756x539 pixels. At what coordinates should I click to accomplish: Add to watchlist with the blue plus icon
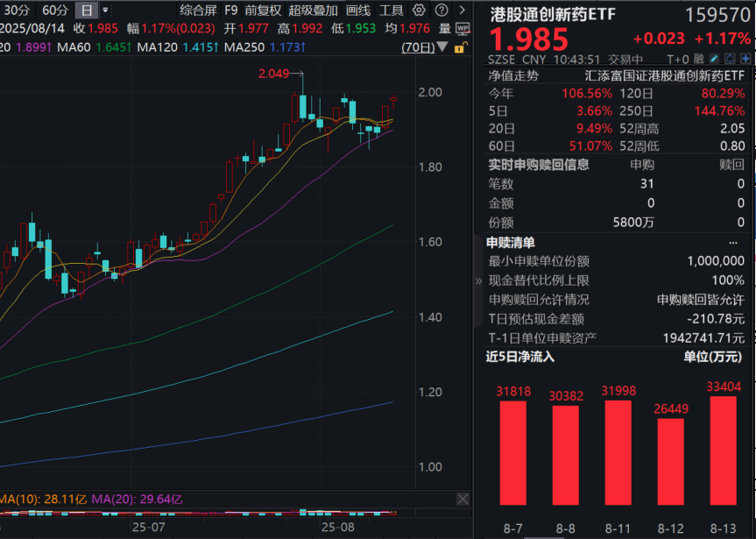(745, 59)
